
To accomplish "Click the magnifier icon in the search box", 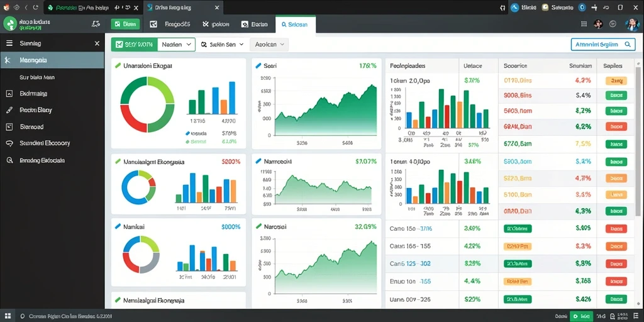I will [627, 45].
